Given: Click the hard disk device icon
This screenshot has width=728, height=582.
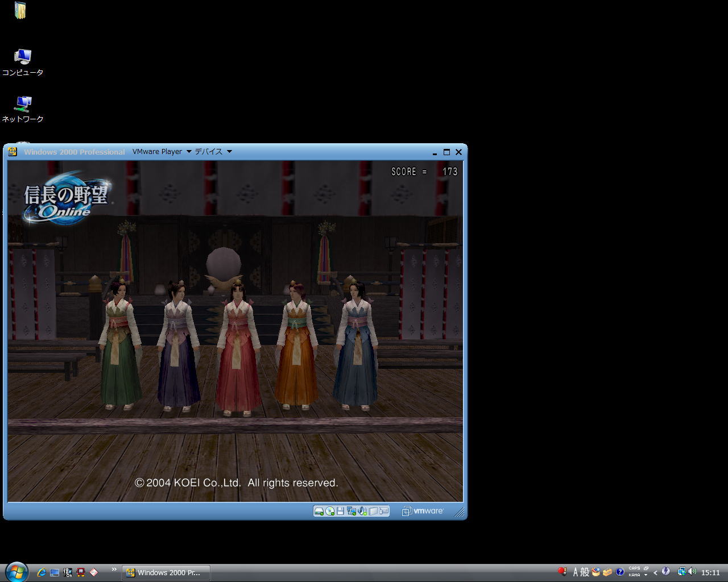Looking at the screenshot, I should (x=318, y=511).
